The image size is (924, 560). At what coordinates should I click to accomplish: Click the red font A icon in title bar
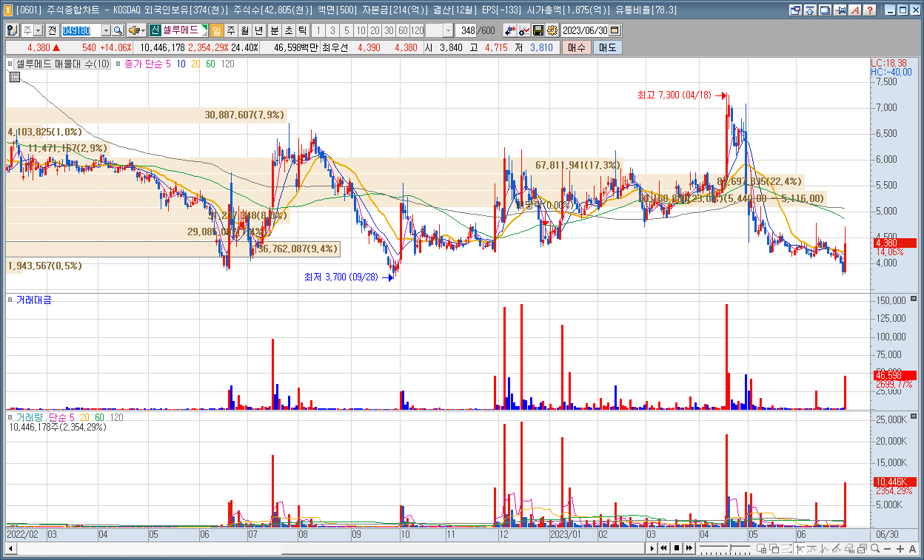click(855, 10)
